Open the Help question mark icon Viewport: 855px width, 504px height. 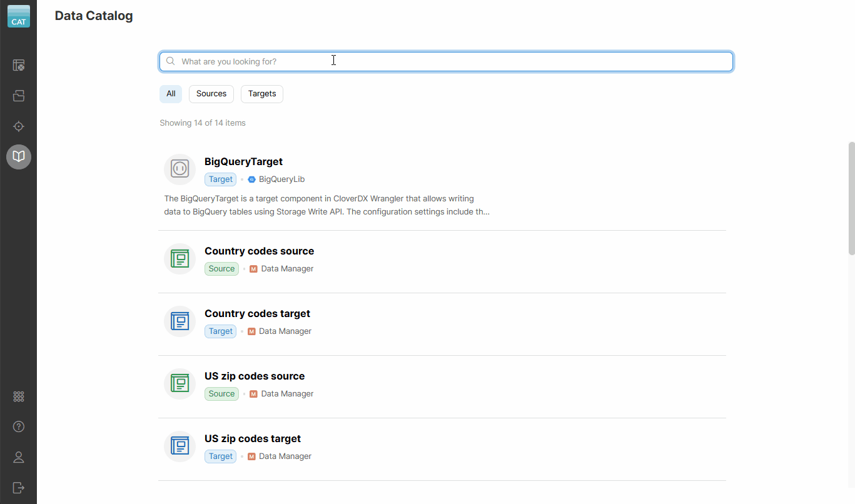click(x=18, y=426)
